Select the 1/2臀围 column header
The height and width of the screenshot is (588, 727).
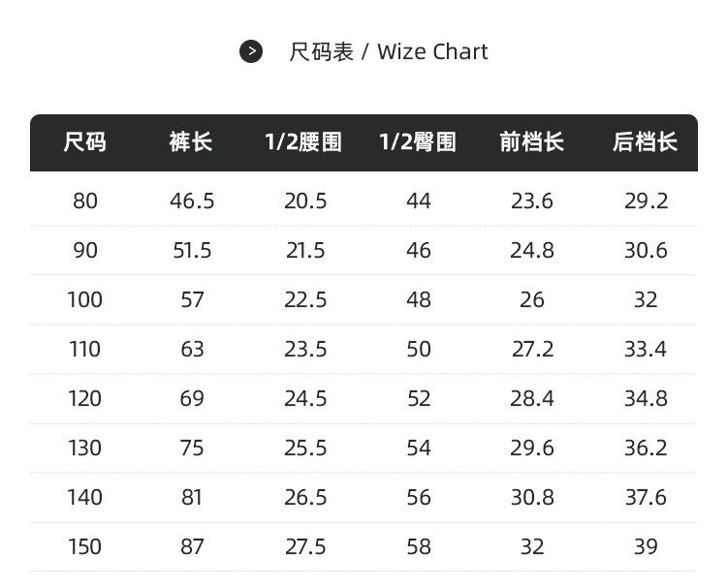pos(418,141)
